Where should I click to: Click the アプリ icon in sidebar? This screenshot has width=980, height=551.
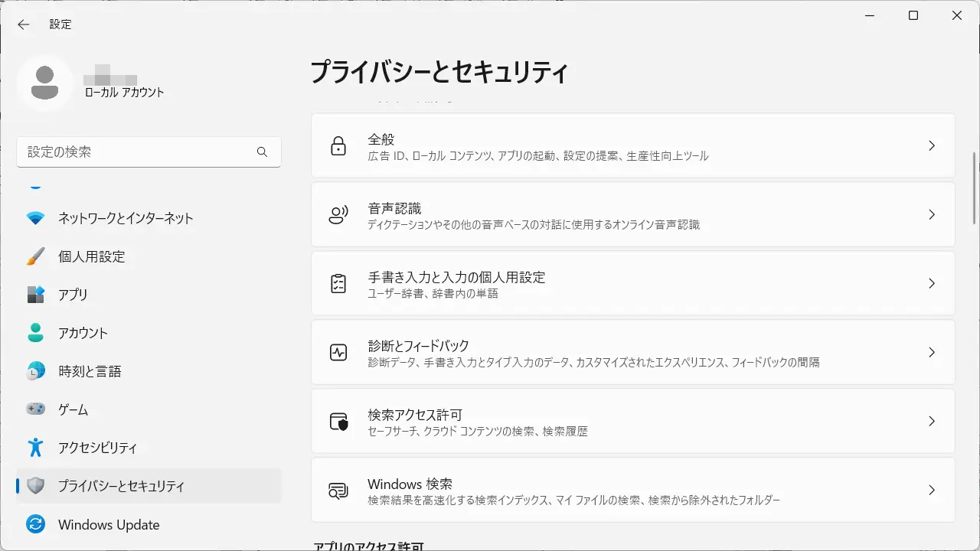(35, 295)
